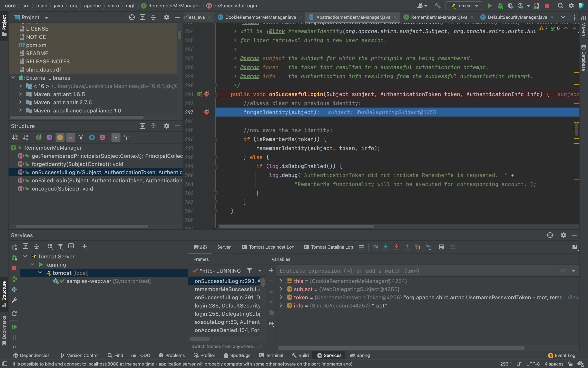This screenshot has height=368, width=588.
Task: Click Show Execution Point icon
Action: tap(362, 247)
